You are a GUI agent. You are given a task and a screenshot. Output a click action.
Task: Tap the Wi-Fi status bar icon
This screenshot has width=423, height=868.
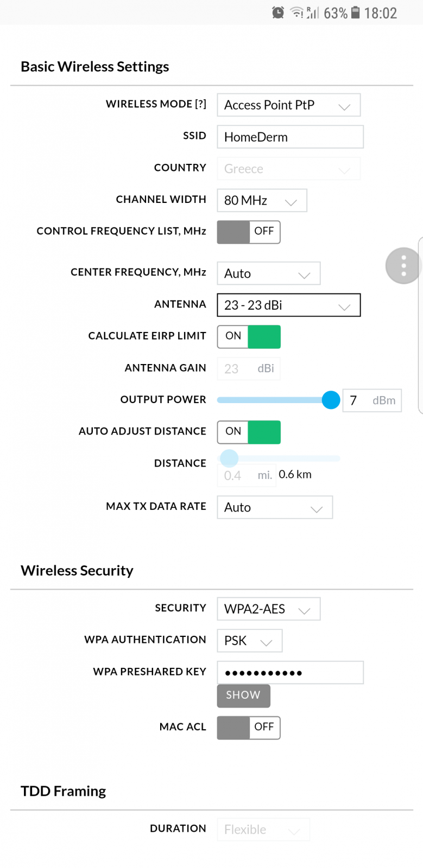pyautogui.click(x=297, y=12)
